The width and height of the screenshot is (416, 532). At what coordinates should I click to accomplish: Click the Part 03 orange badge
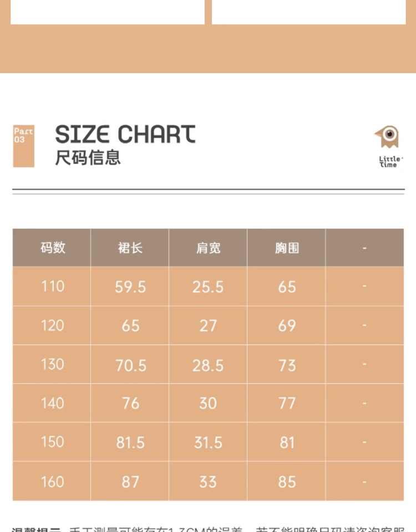tap(23, 146)
